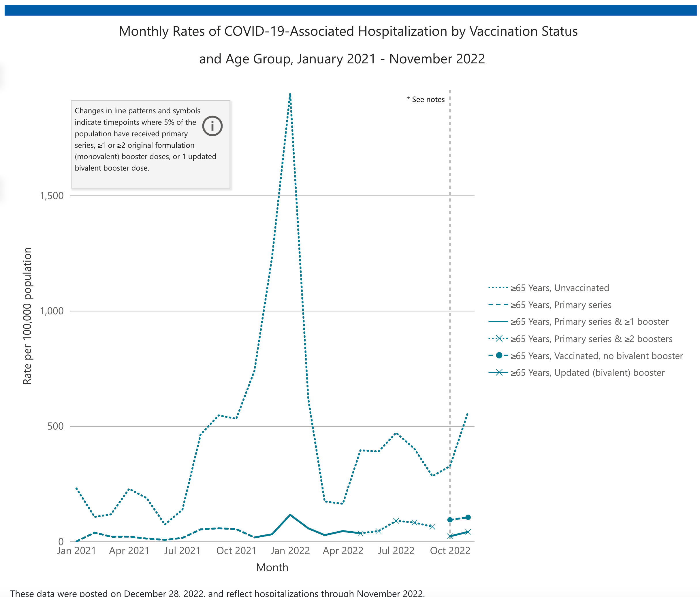Toggle the Primary series legend line
This screenshot has width=700, height=597.
[x=498, y=305]
